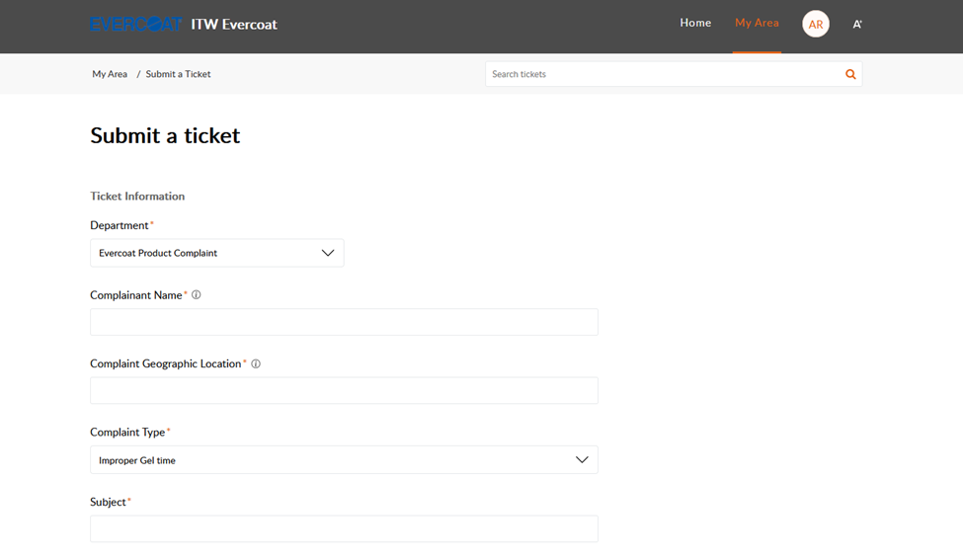Image resolution: width=963 pixels, height=560 pixels.
Task: Show info icon beside Complainant Name
Action: click(x=197, y=295)
